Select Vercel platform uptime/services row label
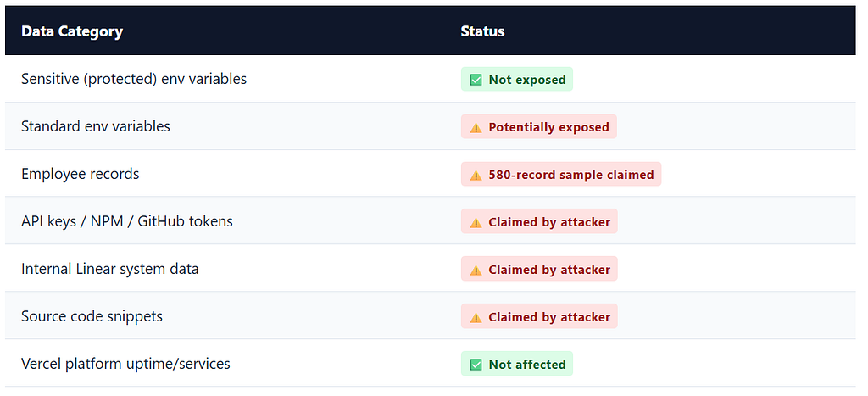This screenshot has height=396, width=868. click(125, 364)
